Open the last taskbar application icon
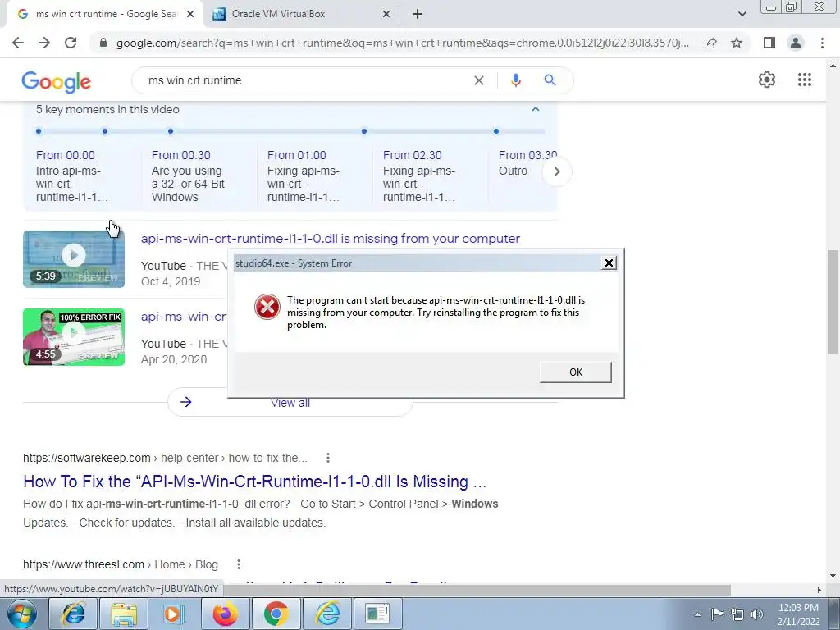Viewport: 840px width, 630px height. [377, 614]
